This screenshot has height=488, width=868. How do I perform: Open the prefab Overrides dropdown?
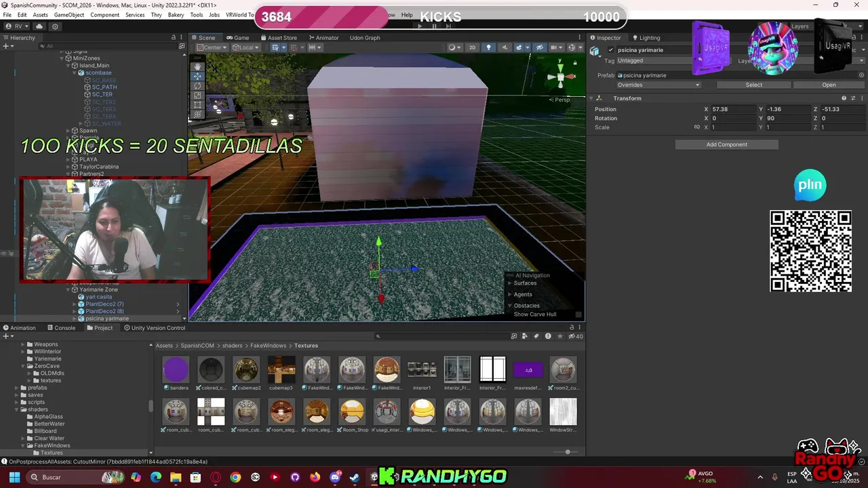pos(658,85)
